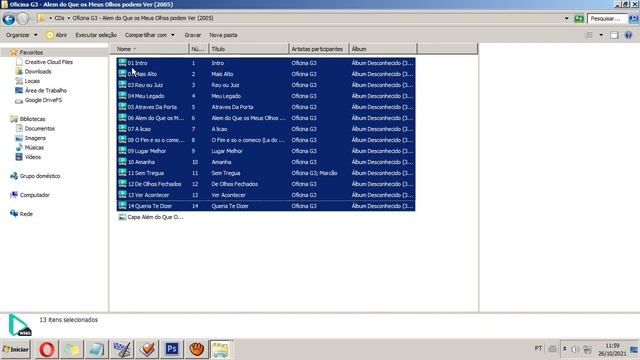Create a Nova pasta
Image resolution: width=640 pixels, height=360 pixels.
[x=223, y=35]
